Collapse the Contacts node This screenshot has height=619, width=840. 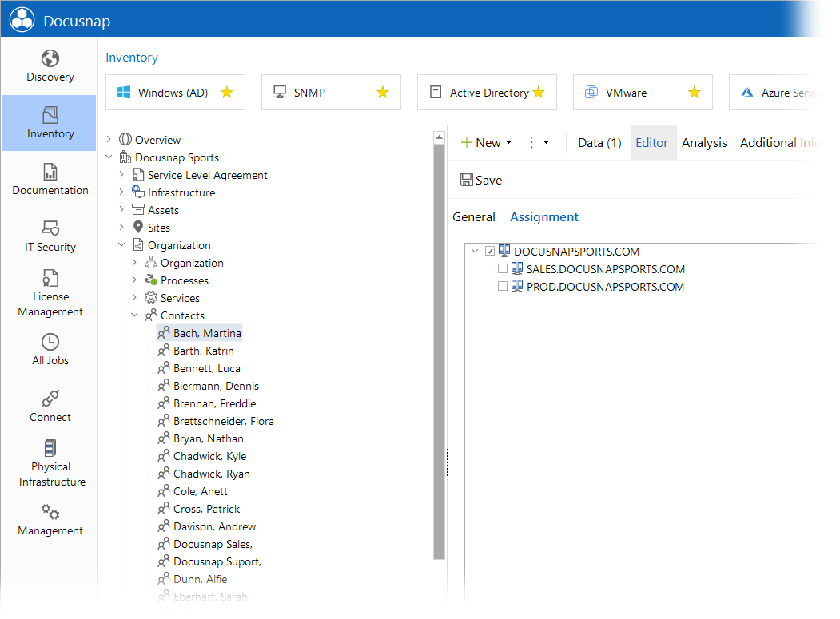[134, 315]
